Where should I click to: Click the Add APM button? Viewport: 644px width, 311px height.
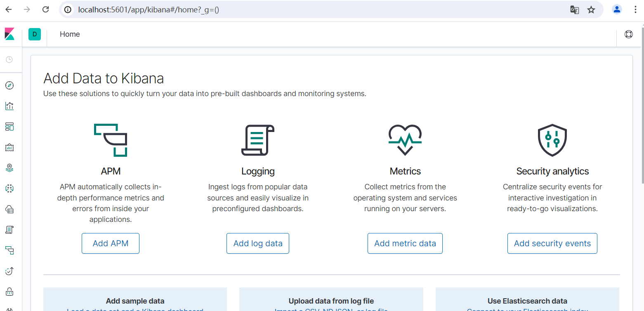pyautogui.click(x=111, y=243)
